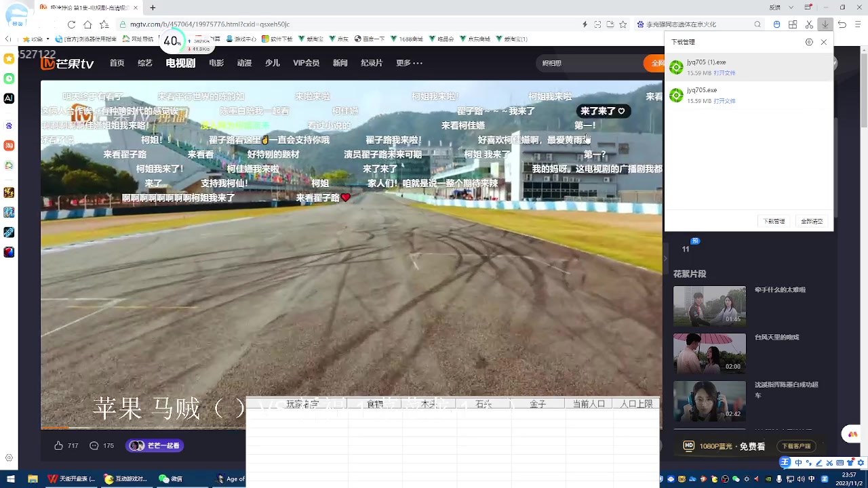Switch to the 微信 WeChat taskbar item
This screenshot has height=488, width=868.
point(171,479)
